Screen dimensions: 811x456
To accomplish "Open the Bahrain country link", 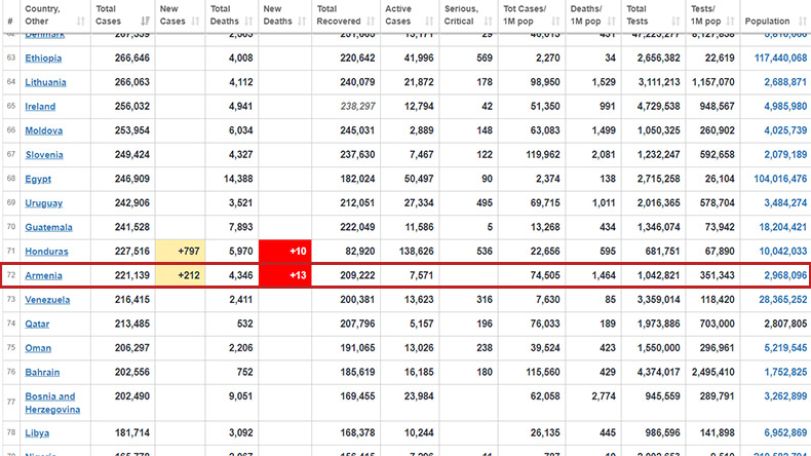I will [42, 372].
